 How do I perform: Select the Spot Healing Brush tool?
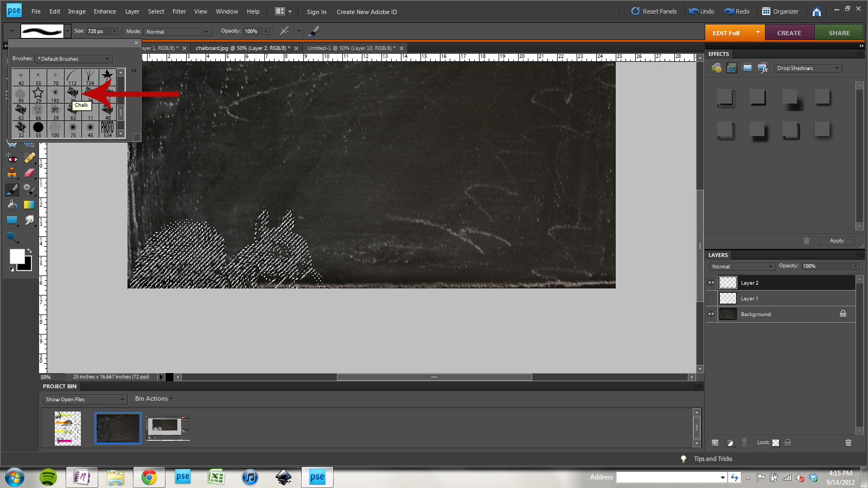[30, 158]
